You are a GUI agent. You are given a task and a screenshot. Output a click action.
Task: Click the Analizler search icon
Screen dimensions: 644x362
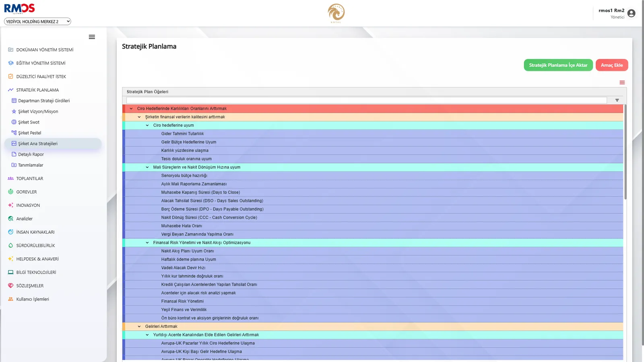coord(11,219)
